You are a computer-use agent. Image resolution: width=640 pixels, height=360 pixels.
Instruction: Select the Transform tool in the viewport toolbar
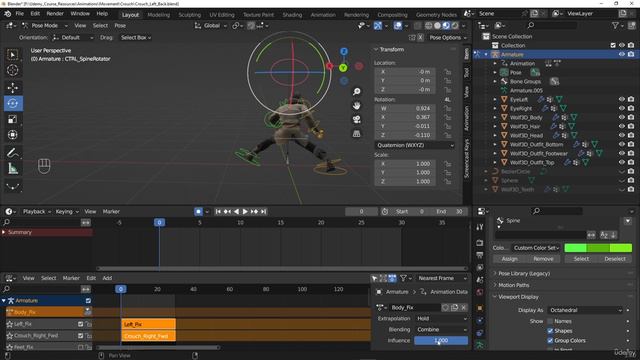click(x=13, y=135)
